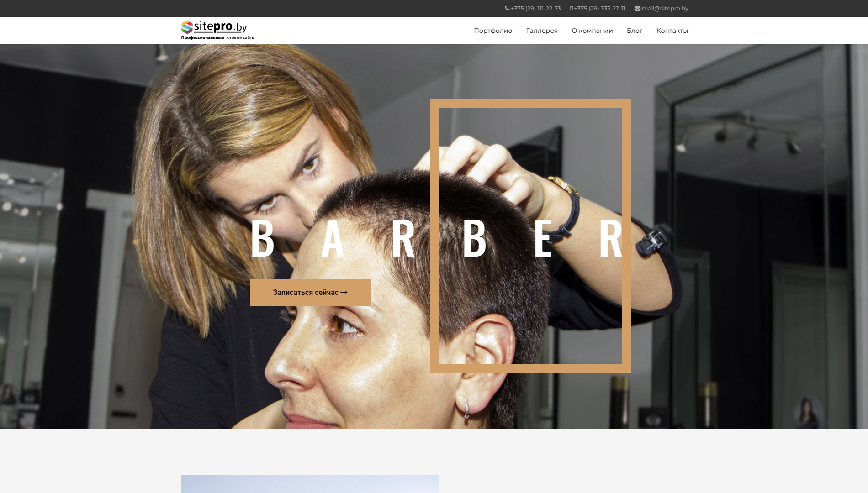Open the Портфолио menu item

(493, 31)
